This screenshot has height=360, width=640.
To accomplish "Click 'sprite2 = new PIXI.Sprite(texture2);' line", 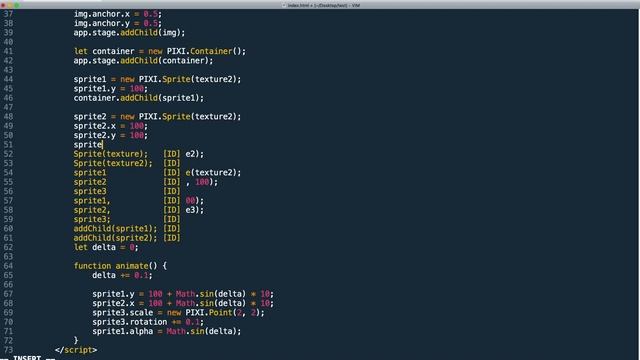I will (x=157, y=117).
